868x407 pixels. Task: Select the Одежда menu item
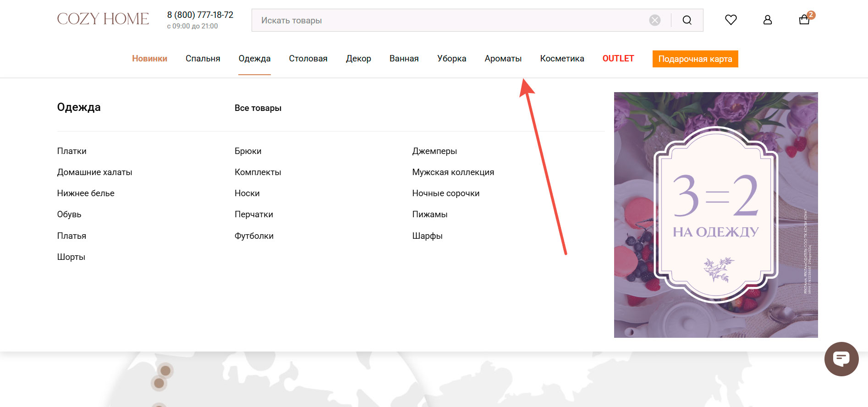click(x=254, y=59)
